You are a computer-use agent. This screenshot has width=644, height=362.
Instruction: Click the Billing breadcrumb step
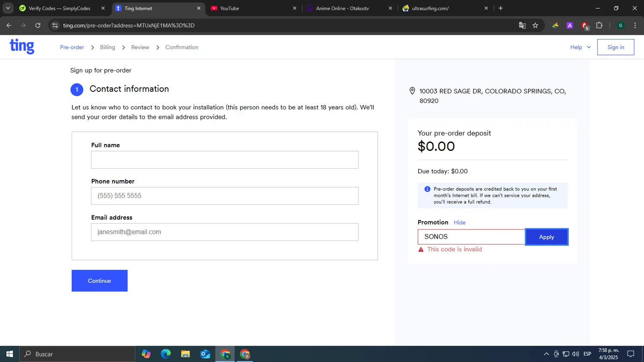coord(107,47)
